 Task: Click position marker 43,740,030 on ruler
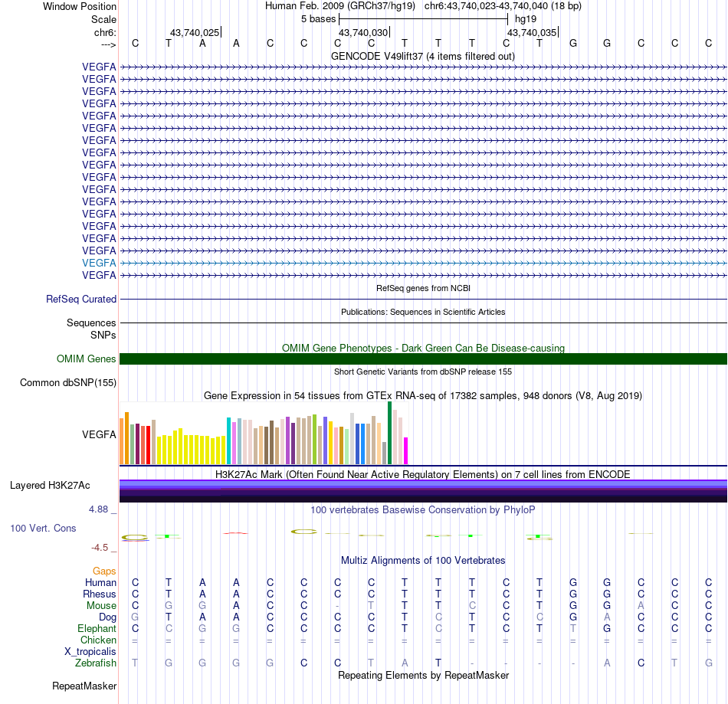click(363, 32)
